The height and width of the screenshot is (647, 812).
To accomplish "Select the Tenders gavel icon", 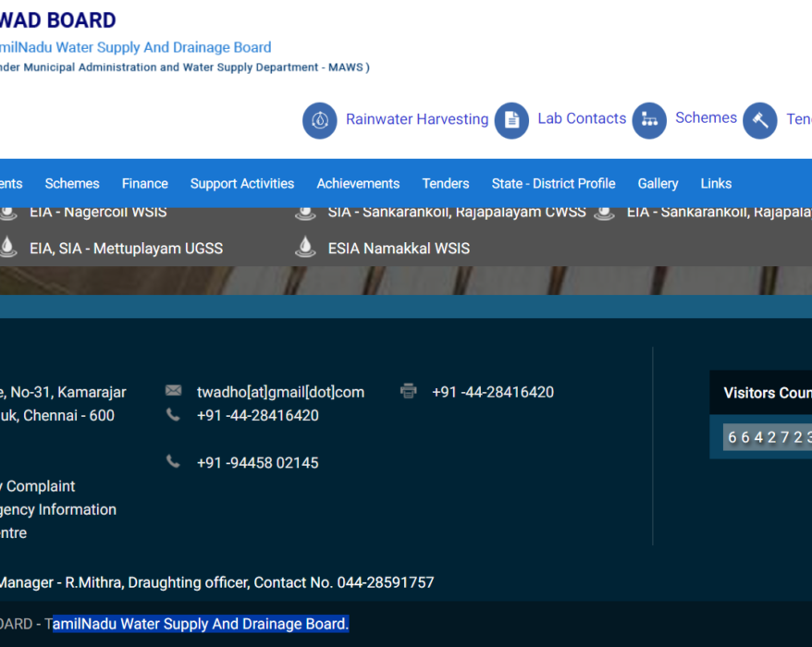I will point(759,120).
